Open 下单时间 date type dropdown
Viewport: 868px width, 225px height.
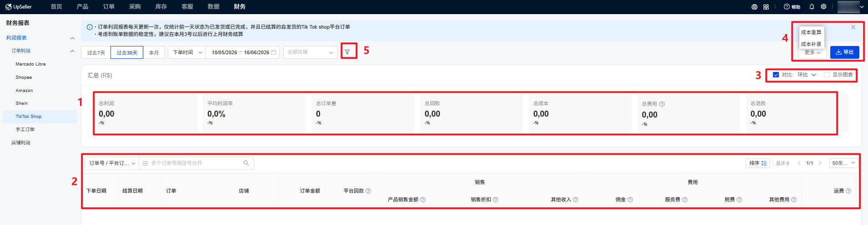pyautogui.click(x=187, y=52)
